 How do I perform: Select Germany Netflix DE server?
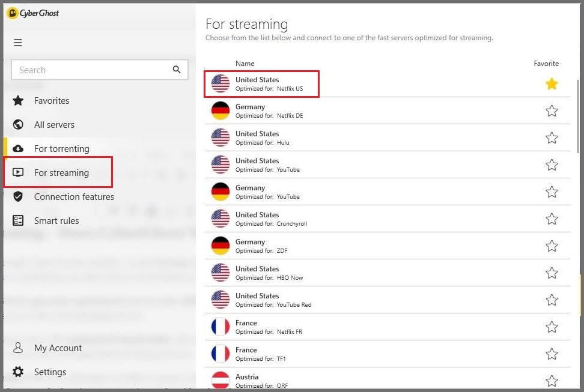(x=388, y=111)
